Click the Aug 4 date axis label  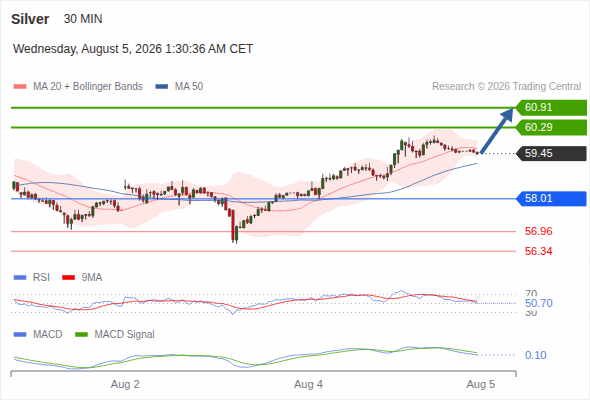[308, 384]
